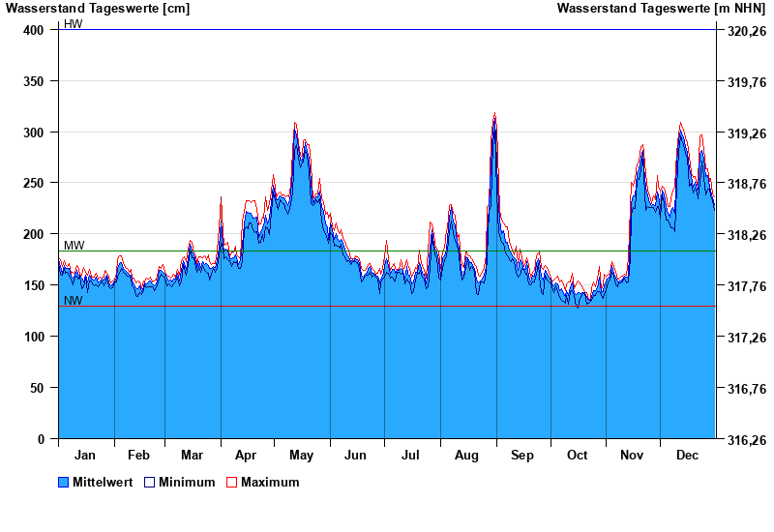Select the Oct month label

tap(577, 455)
